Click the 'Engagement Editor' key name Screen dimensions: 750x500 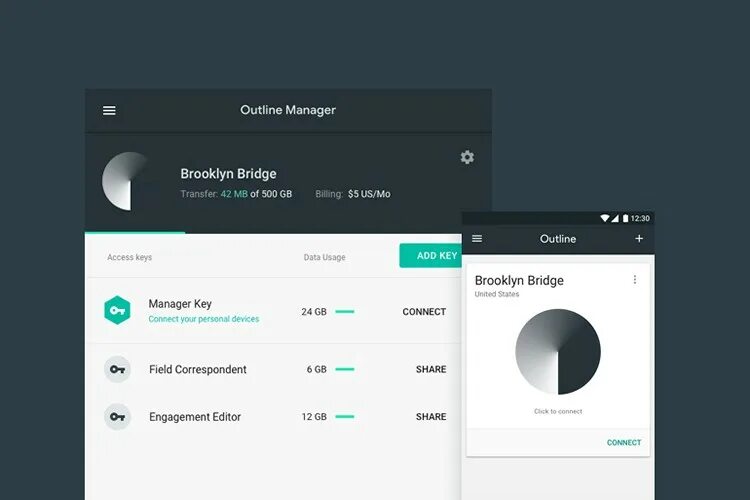pyautogui.click(x=195, y=417)
